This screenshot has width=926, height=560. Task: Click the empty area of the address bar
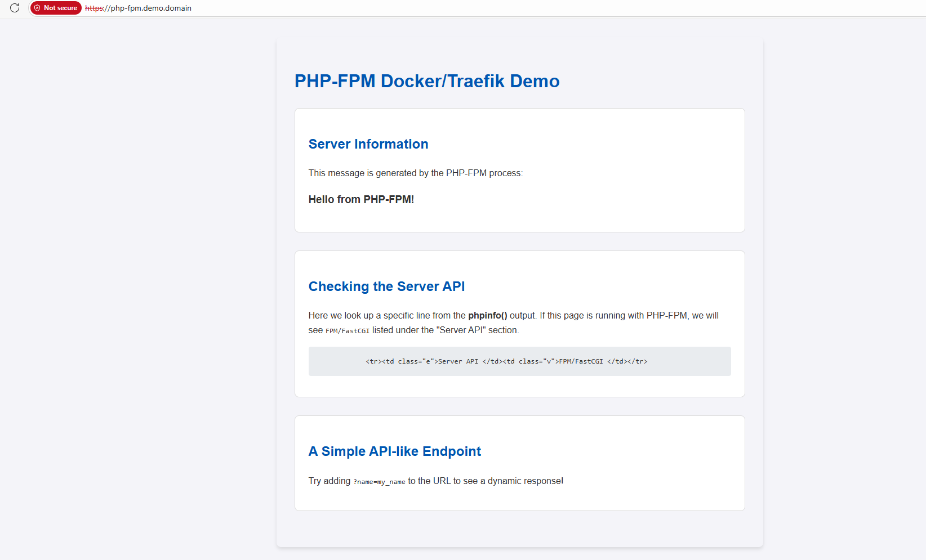click(558, 8)
